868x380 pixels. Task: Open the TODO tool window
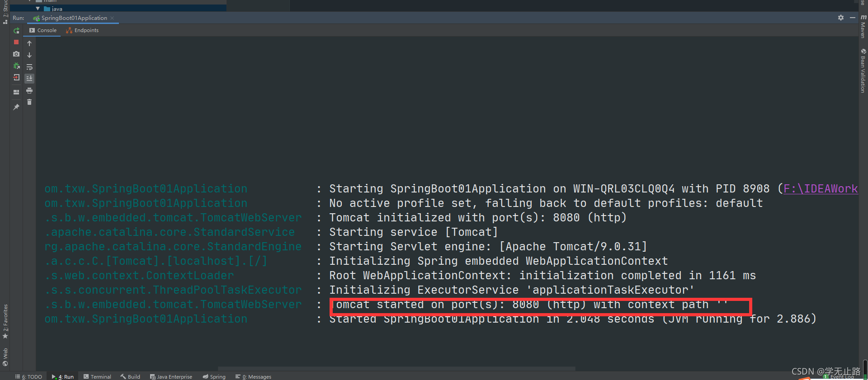coord(28,376)
